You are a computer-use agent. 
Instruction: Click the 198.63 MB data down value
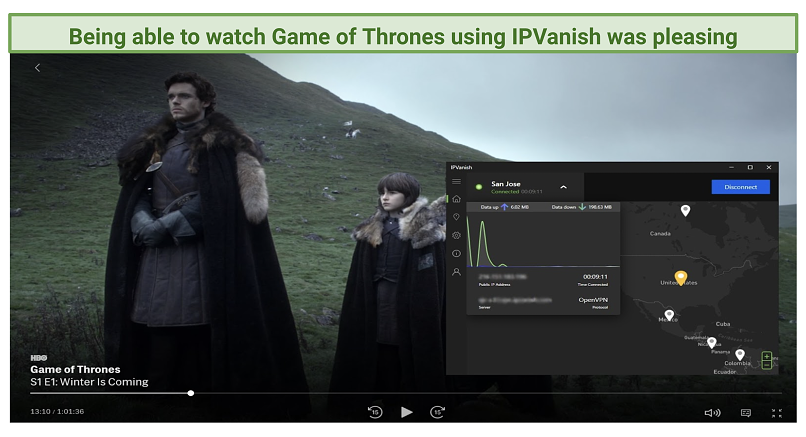[x=600, y=207]
